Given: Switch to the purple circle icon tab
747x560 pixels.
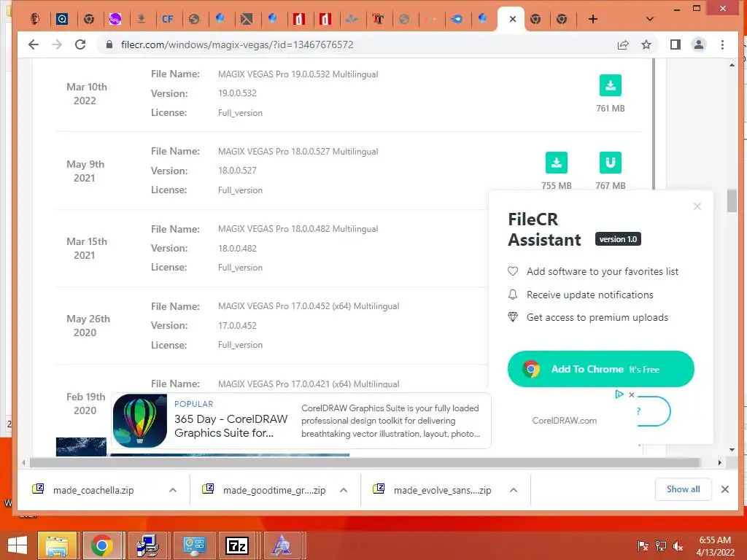Looking at the screenshot, I should (x=115, y=19).
